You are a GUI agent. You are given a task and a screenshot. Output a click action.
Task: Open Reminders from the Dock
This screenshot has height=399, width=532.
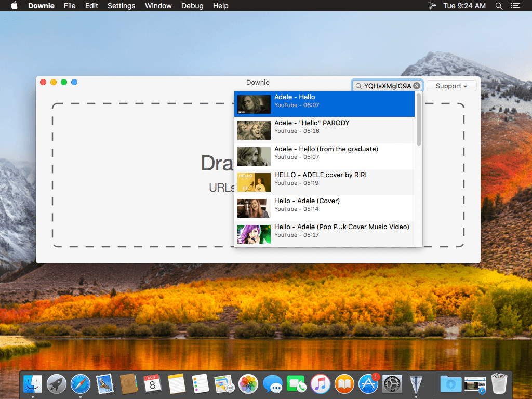200,384
